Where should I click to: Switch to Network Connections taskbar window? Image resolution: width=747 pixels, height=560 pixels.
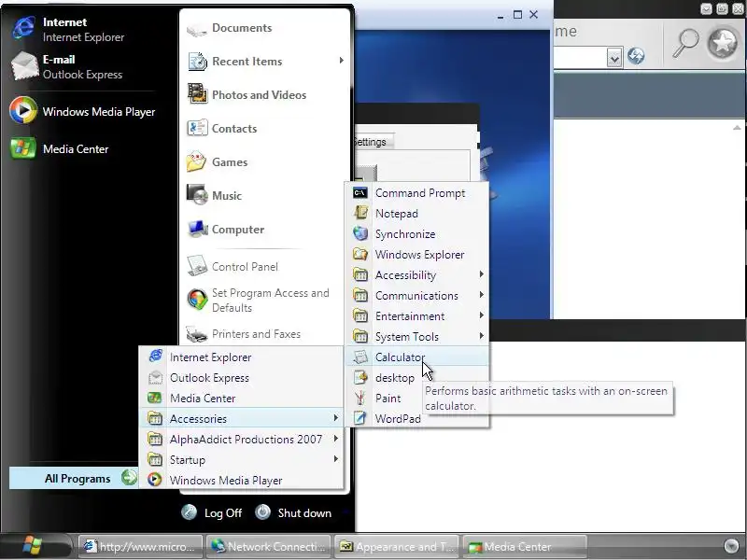click(268, 546)
